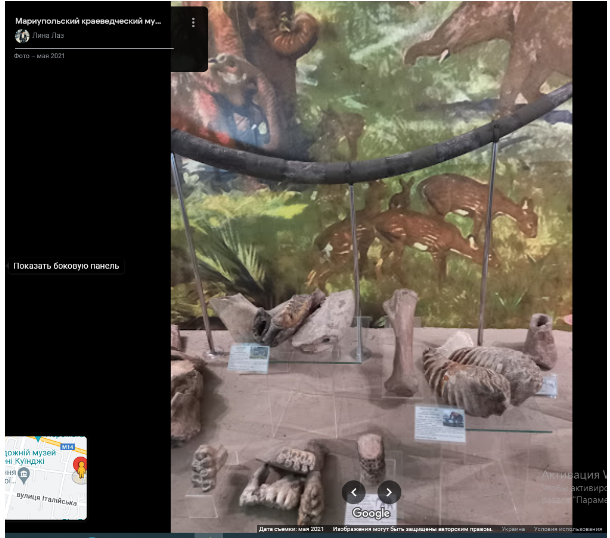The width and height of the screenshot is (610, 538).
Task: Show the side panel via Показать боковую панель
Action: tap(66, 266)
